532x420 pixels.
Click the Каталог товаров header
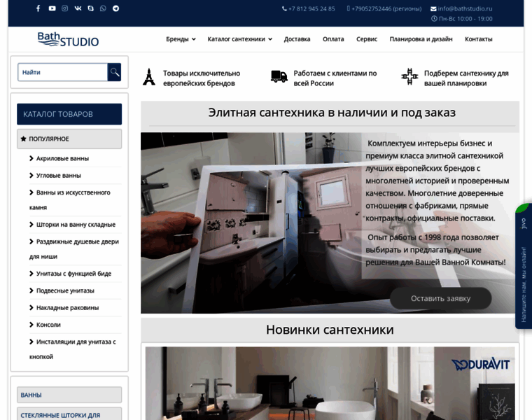click(x=69, y=114)
